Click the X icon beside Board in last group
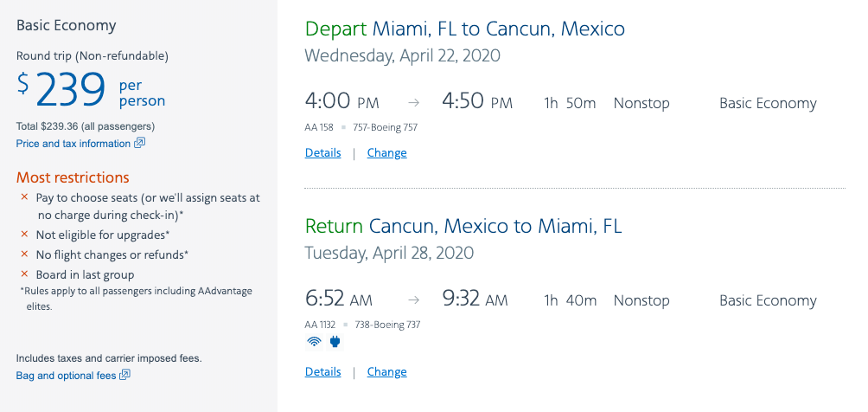This screenshot has height=412, width=868. [x=24, y=274]
